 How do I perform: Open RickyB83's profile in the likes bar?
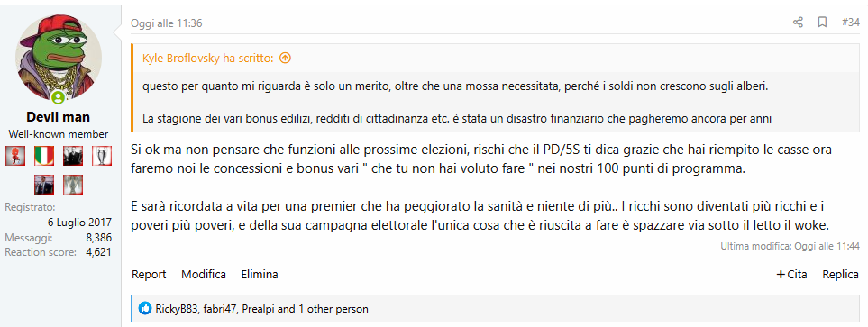coord(176,309)
